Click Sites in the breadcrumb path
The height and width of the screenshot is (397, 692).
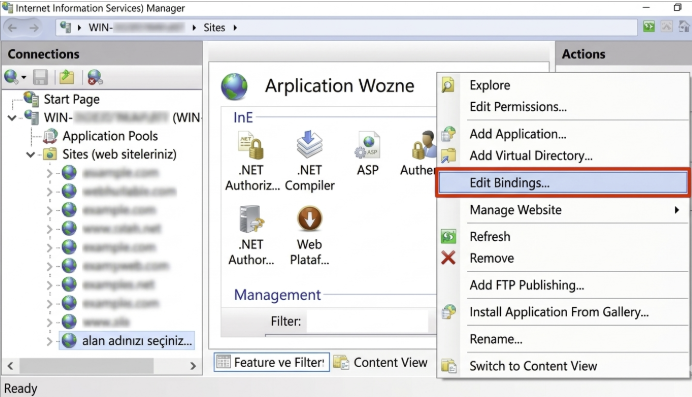[214, 28]
